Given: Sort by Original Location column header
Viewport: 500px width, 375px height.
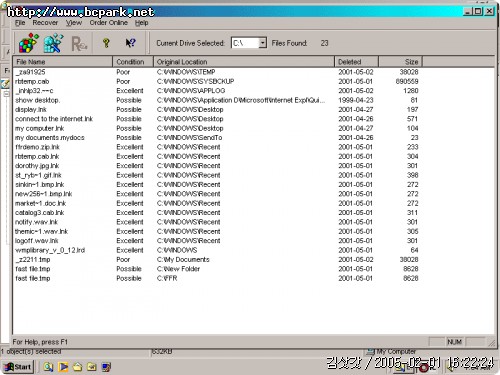Looking at the screenshot, I should 244,62.
